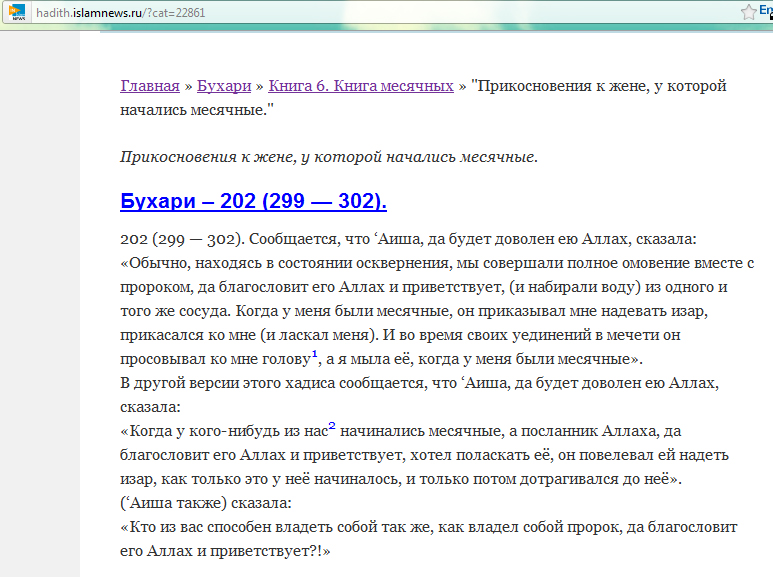
Task: Focus the address bar URL field
Action: click(x=385, y=12)
